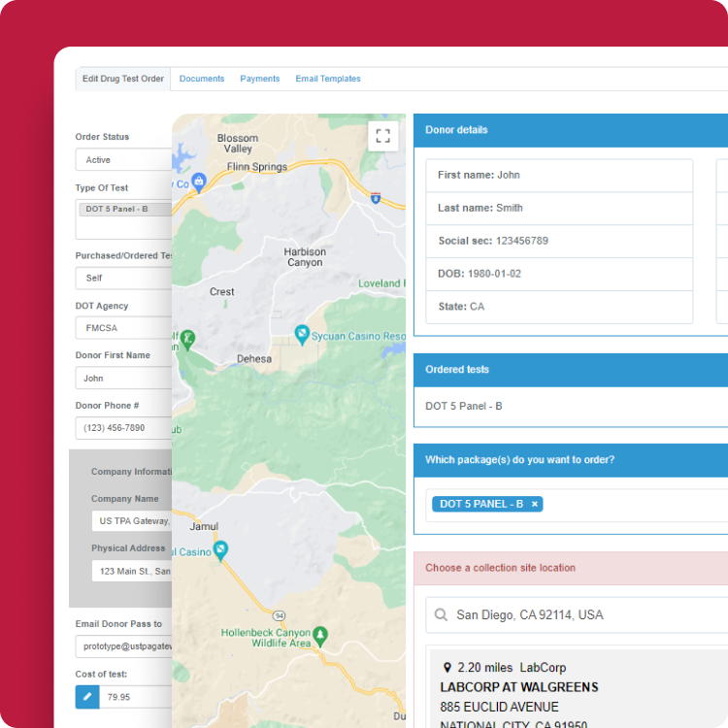Screen dimensions: 728x728
Task: Click the blue shopping bag map marker
Action: 199,182
